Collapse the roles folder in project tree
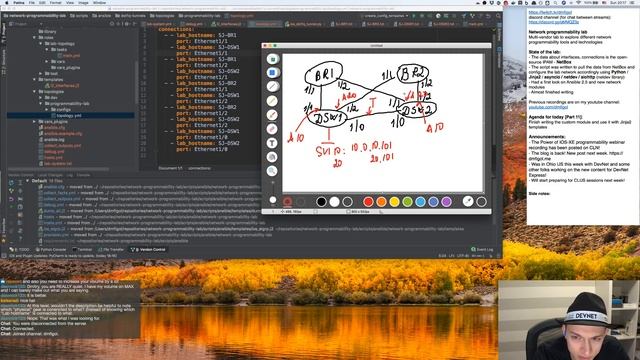Image resolution: width=640 pixels, height=360 pixels. click(35, 38)
